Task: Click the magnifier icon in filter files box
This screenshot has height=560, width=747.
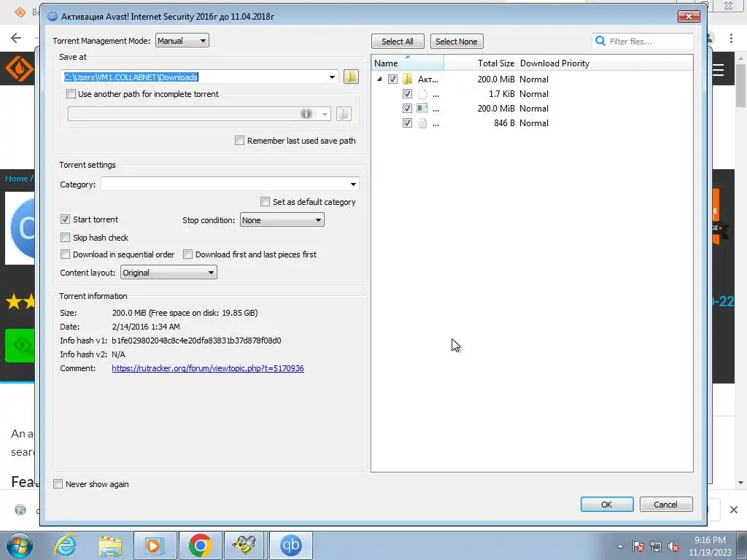Action: tap(600, 41)
